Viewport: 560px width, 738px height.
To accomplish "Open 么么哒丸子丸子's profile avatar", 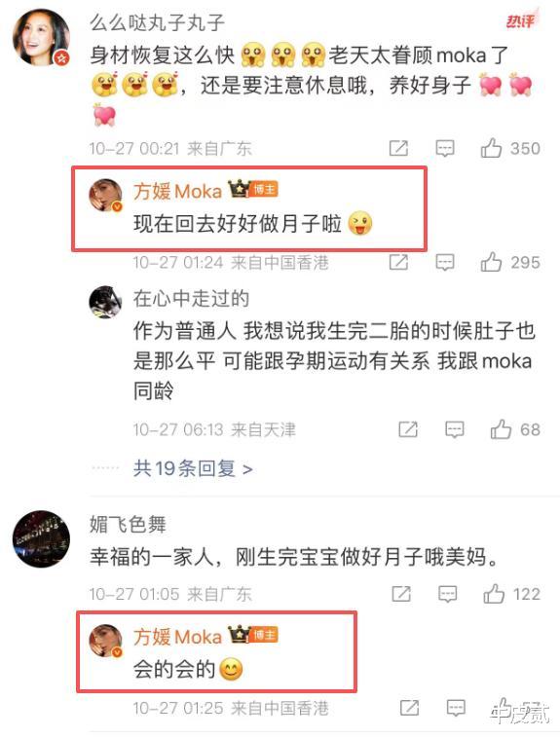I will 41,38.
